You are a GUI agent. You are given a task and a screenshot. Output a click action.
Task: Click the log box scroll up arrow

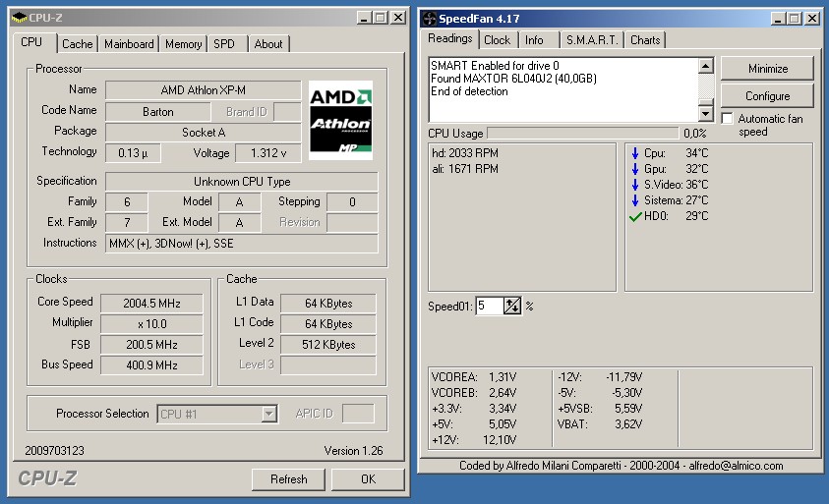point(706,66)
